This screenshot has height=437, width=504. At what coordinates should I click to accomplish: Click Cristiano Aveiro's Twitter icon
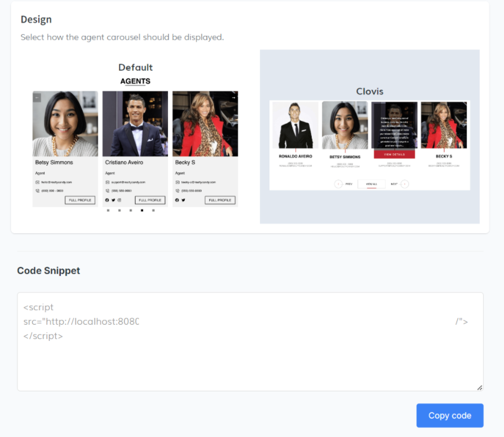coord(113,200)
